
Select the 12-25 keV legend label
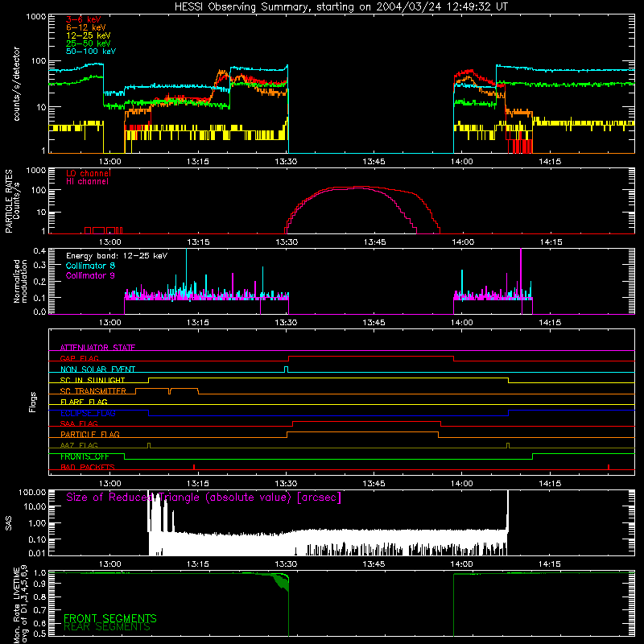tap(89, 35)
